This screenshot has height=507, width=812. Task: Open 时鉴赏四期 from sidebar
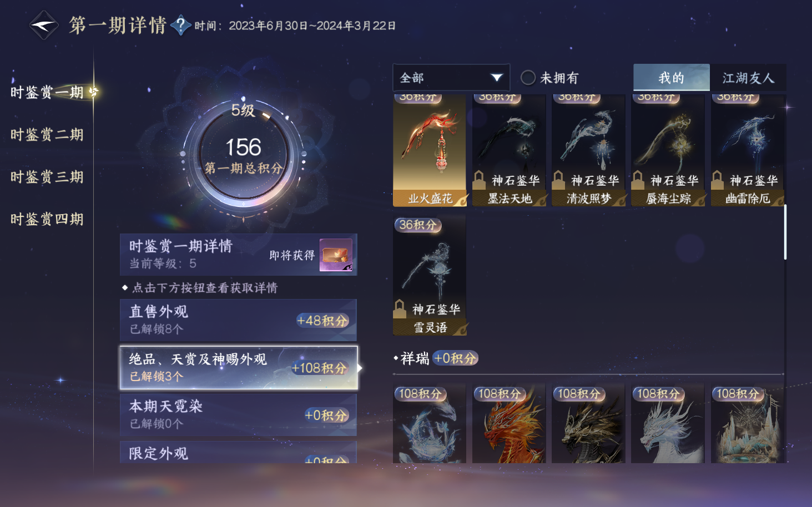pos(47,219)
